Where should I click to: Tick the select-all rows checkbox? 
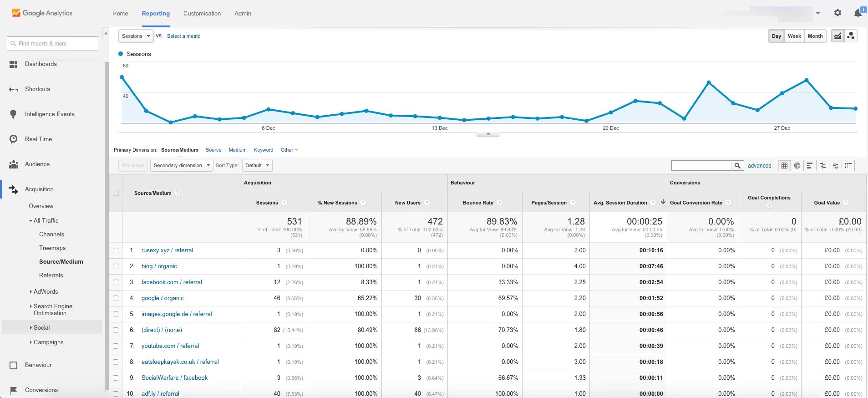coord(116,193)
